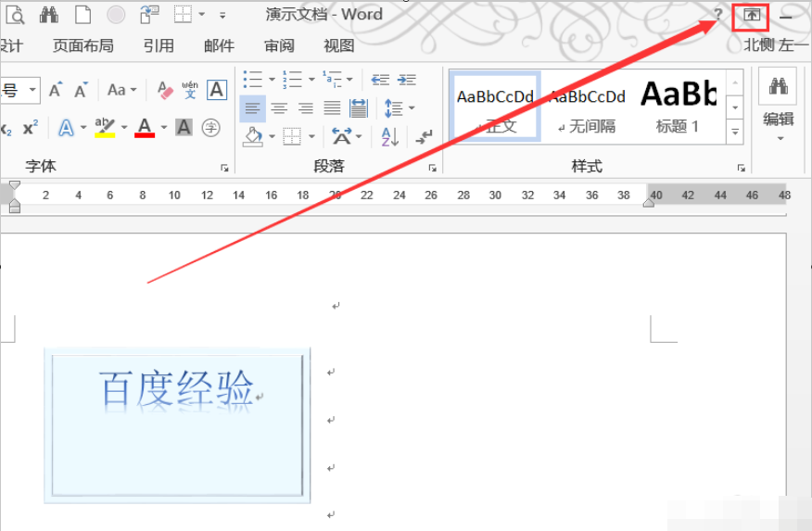Toggle justify alignment
812x531 pixels.
332,108
